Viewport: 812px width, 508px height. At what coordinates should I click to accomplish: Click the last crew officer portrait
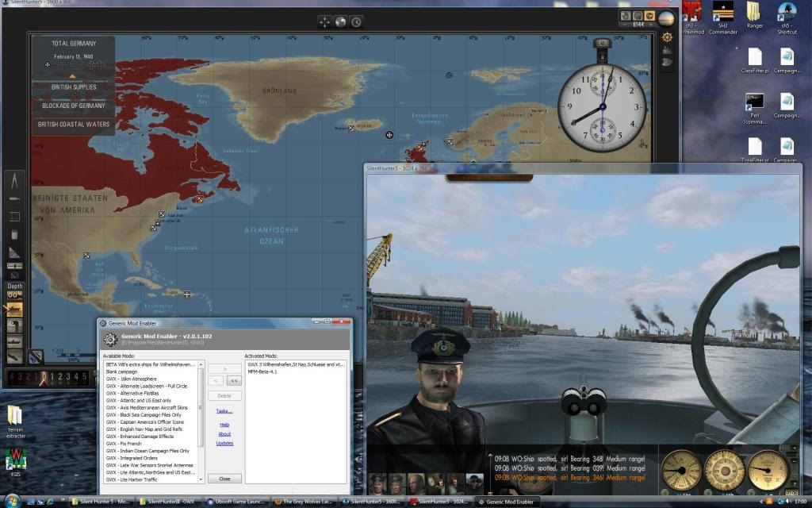tap(474, 483)
